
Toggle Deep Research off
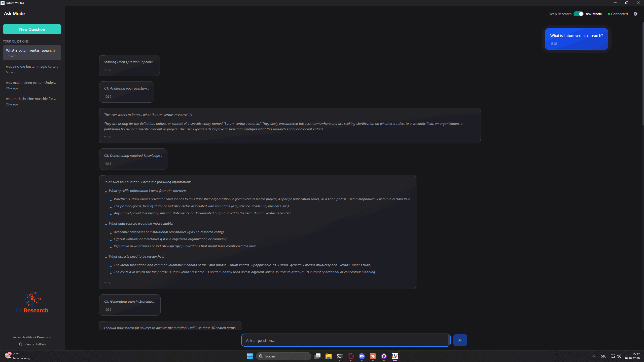(x=578, y=14)
